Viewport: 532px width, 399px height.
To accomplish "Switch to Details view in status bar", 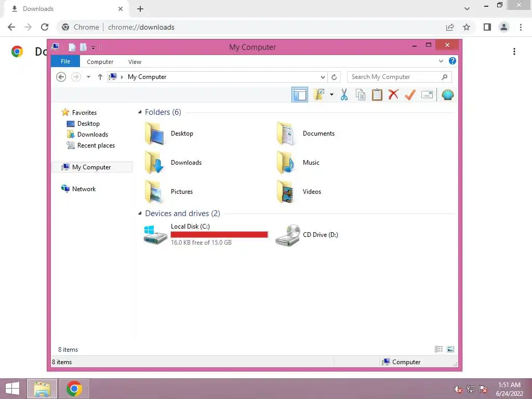I will (x=438, y=349).
